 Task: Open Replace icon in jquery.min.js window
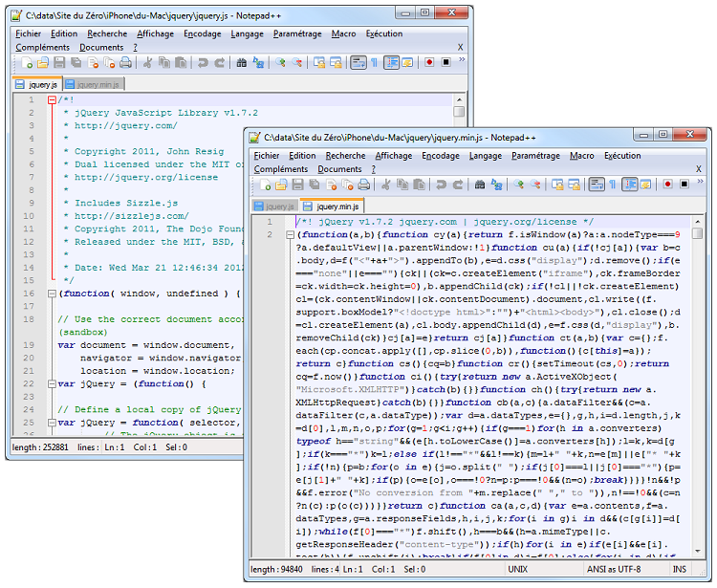point(496,185)
